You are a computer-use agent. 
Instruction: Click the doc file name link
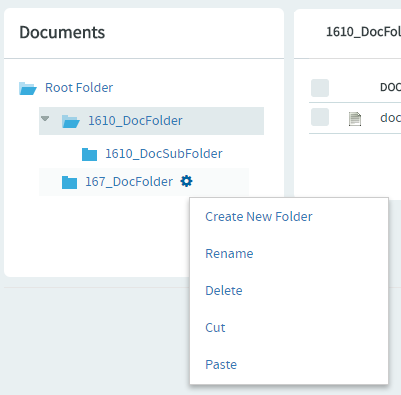click(390, 117)
